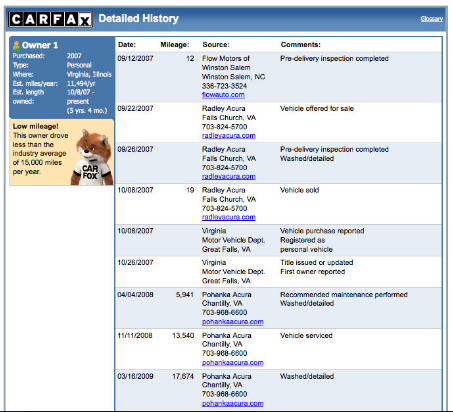Open radleyacura.com link in 09/26/2007 row
This screenshot has width=453, height=412.
(x=229, y=176)
